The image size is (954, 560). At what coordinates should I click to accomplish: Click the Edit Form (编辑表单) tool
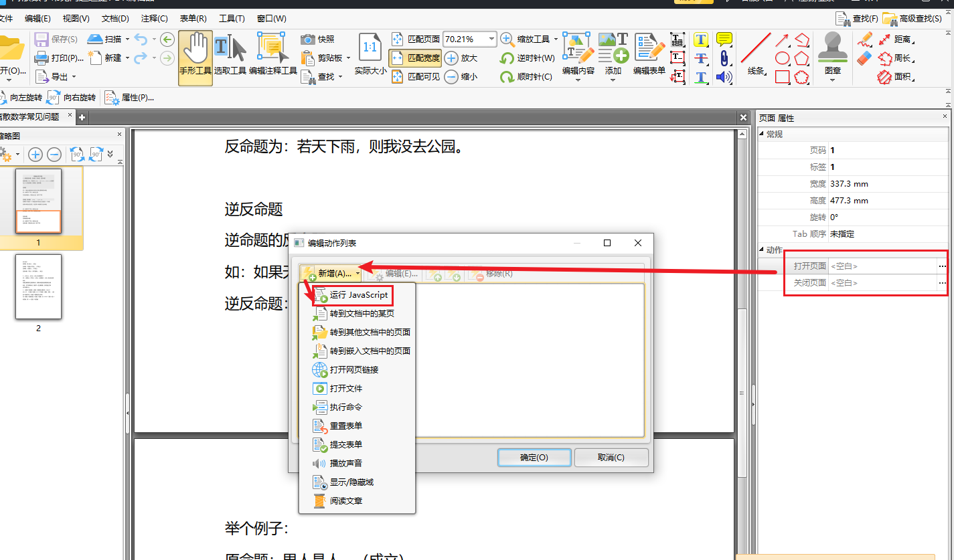coord(649,54)
